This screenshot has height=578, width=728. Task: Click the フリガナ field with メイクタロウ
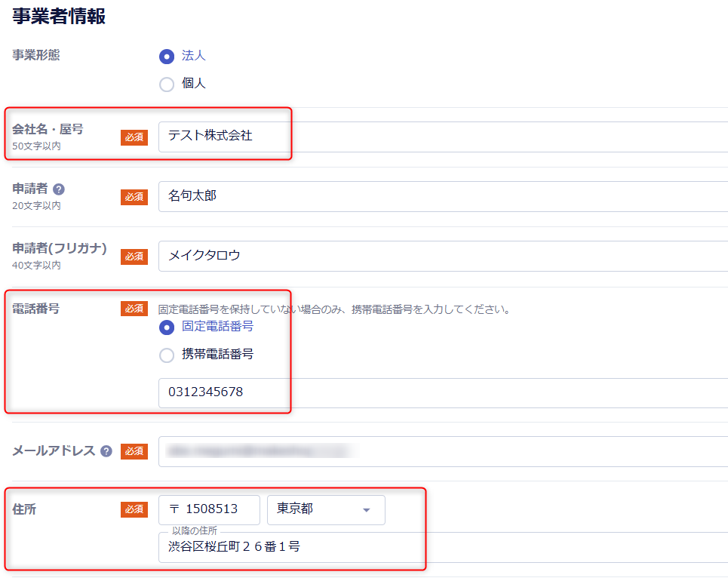coord(443,256)
